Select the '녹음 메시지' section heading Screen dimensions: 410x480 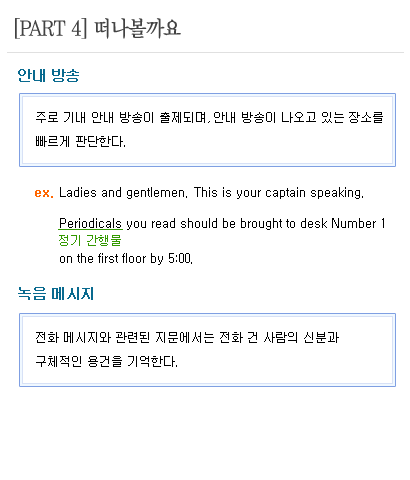point(56,294)
